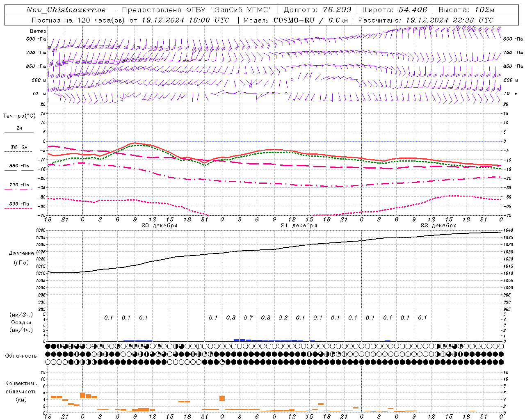The width and height of the screenshot is (525, 420).
Task: Click the date label '20 декабря'
Action: point(159,226)
